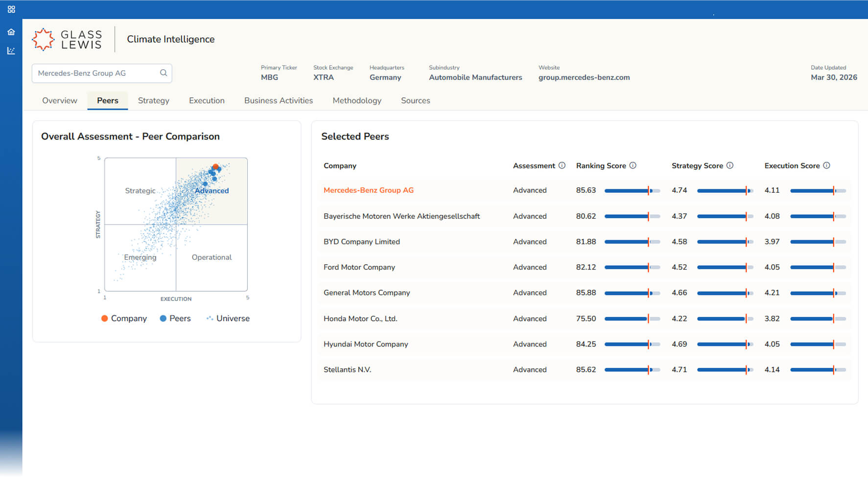
Task: Click the STRATEGY axis label
Action: pos(98,225)
